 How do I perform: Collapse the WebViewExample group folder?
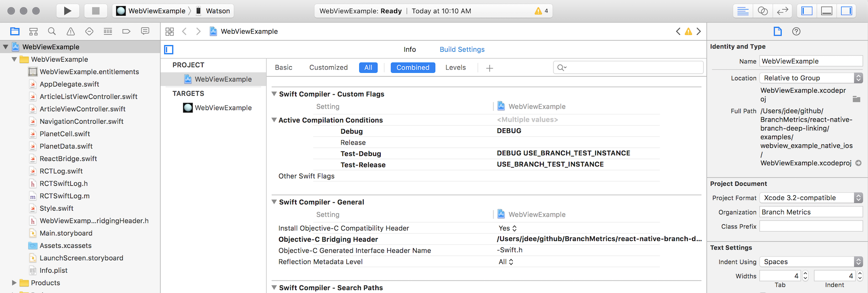click(x=14, y=59)
